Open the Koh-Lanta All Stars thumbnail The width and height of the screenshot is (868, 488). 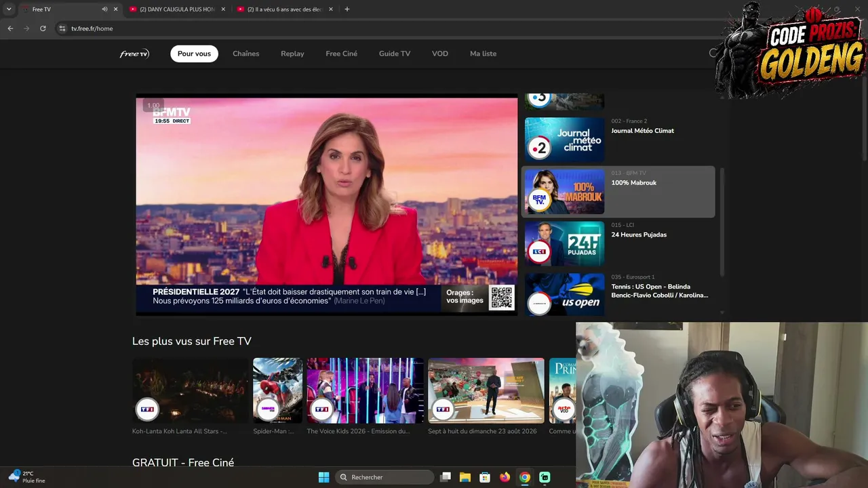(x=191, y=390)
